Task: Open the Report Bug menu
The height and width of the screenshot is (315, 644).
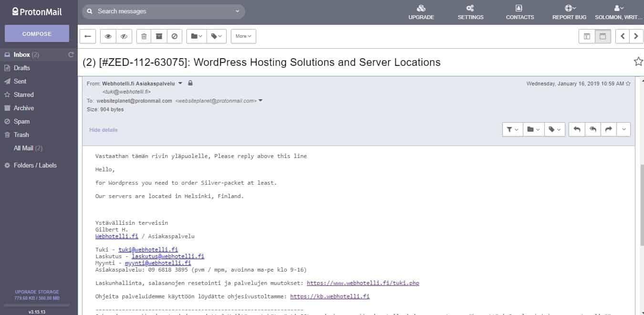Action: pyautogui.click(x=569, y=12)
